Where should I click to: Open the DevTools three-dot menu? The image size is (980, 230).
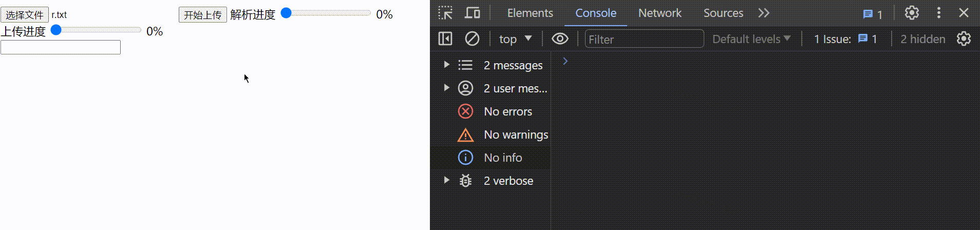click(x=939, y=13)
